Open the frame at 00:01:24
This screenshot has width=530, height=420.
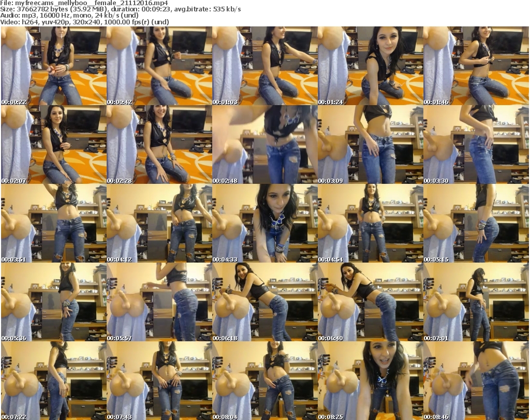point(371,66)
